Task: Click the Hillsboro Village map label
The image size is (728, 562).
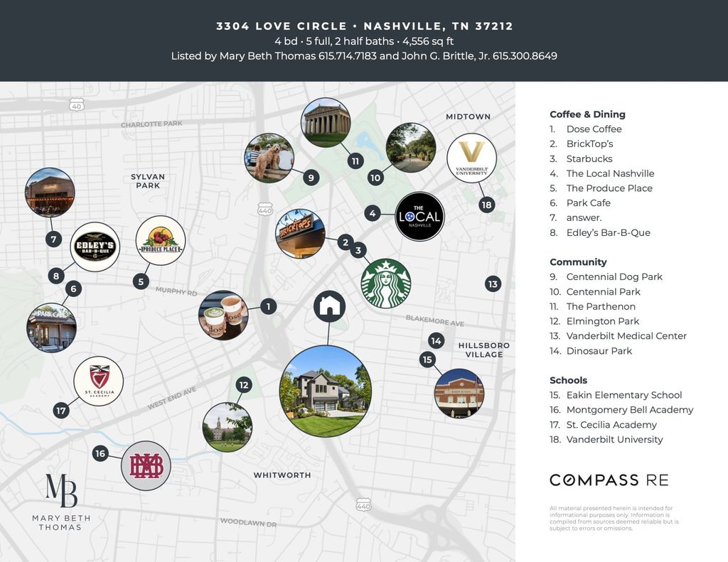Action: point(483,350)
